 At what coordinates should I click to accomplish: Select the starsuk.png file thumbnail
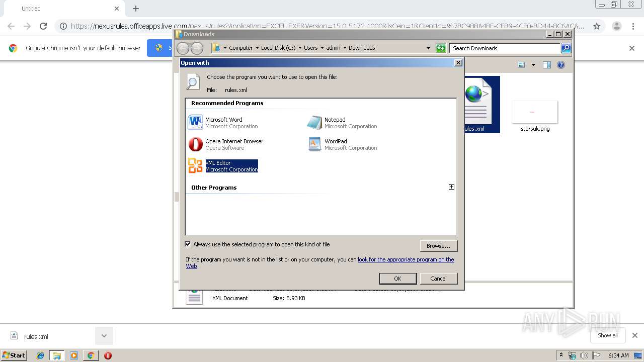535,112
